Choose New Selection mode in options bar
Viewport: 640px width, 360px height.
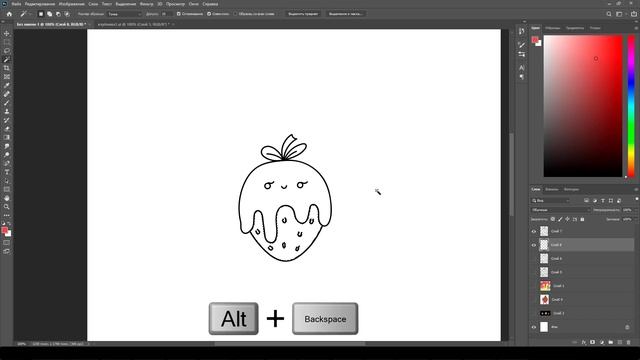pos(40,14)
